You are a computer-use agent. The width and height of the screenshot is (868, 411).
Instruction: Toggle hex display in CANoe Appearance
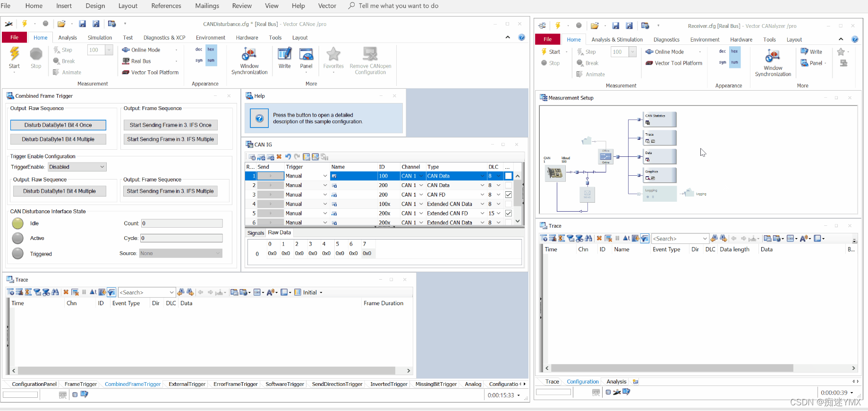pyautogui.click(x=211, y=50)
